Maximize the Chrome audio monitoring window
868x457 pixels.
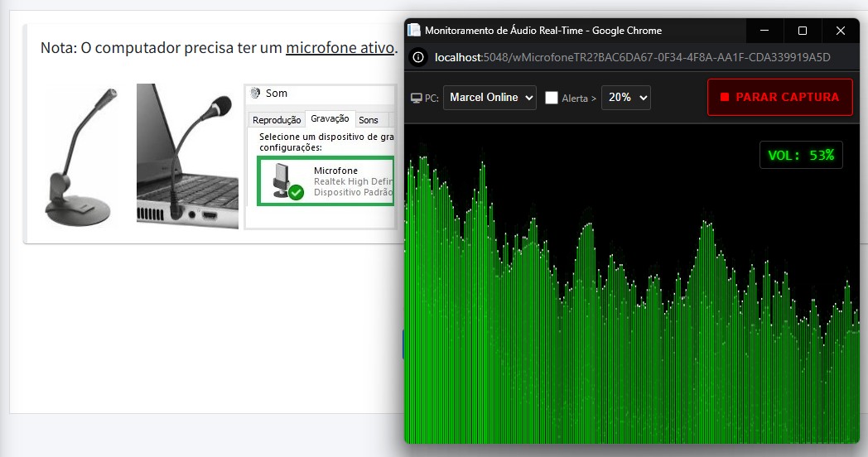click(x=802, y=31)
